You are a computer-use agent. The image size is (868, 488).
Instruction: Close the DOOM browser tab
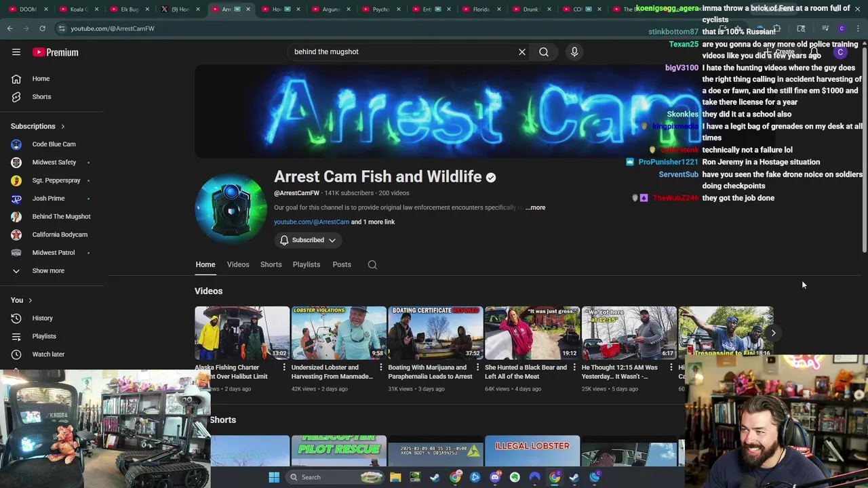pyautogui.click(x=45, y=9)
